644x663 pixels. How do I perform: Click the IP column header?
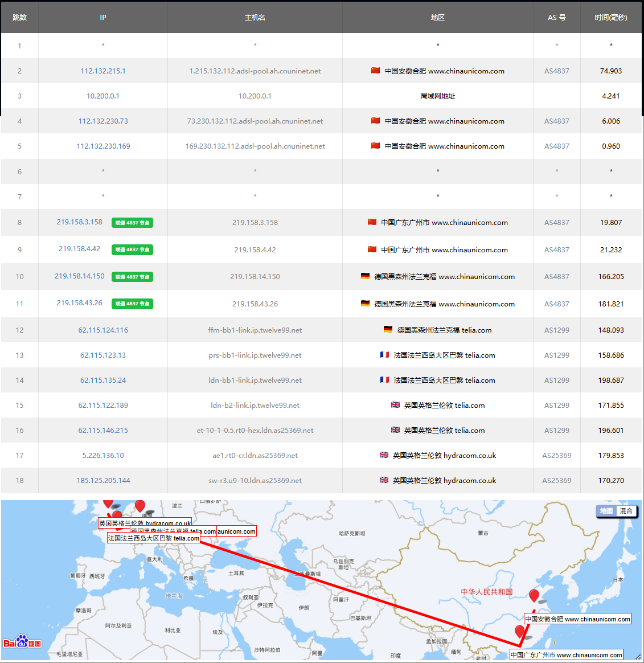pos(103,18)
